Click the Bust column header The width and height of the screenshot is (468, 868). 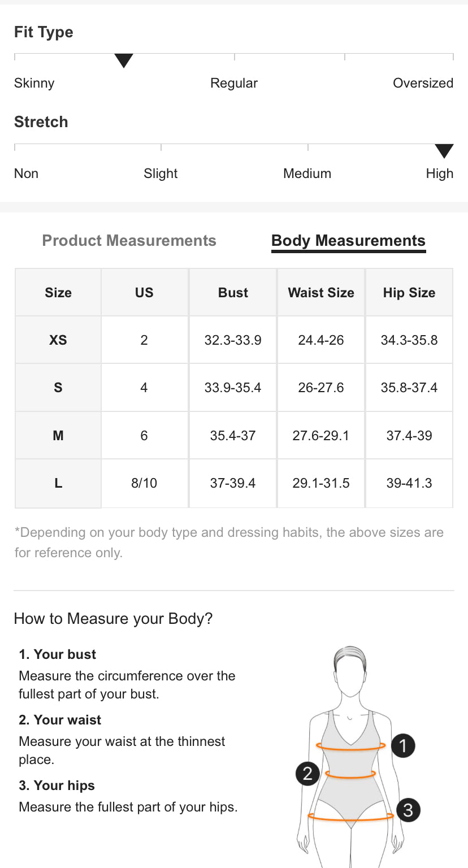click(233, 293)
